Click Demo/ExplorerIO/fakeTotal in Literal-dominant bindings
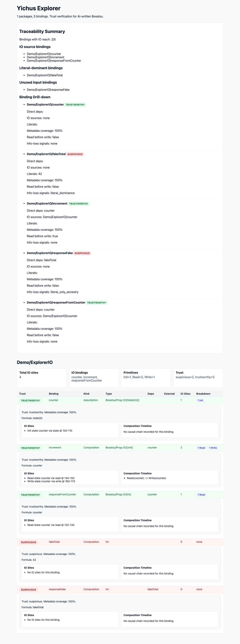Image resolution: width=240 pixels, height=644 pixels. tap(44, 75)
